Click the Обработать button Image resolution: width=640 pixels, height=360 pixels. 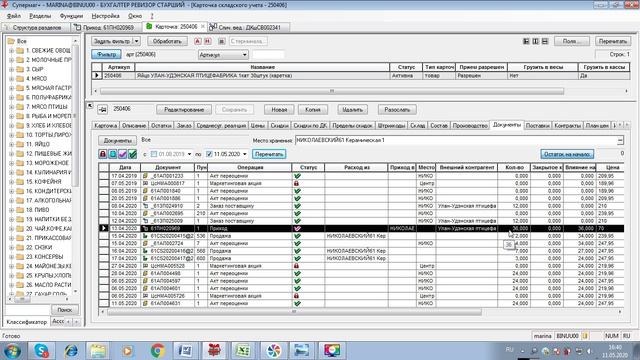167,41
